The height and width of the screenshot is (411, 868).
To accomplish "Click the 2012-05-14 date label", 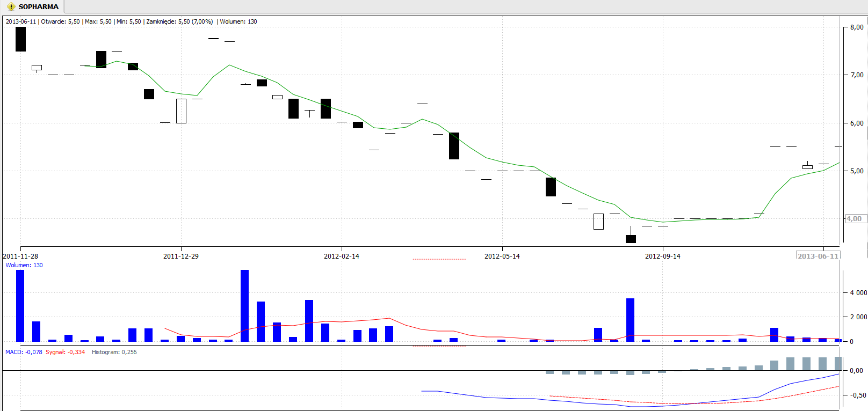I will pyautogui.click(x=502, y=256).
